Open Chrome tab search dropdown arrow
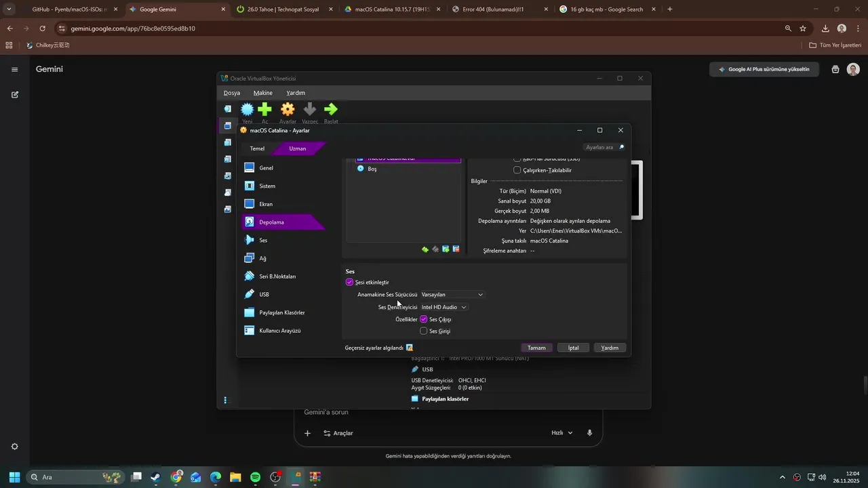Viewport: 868px width, 488px height. 9,9
